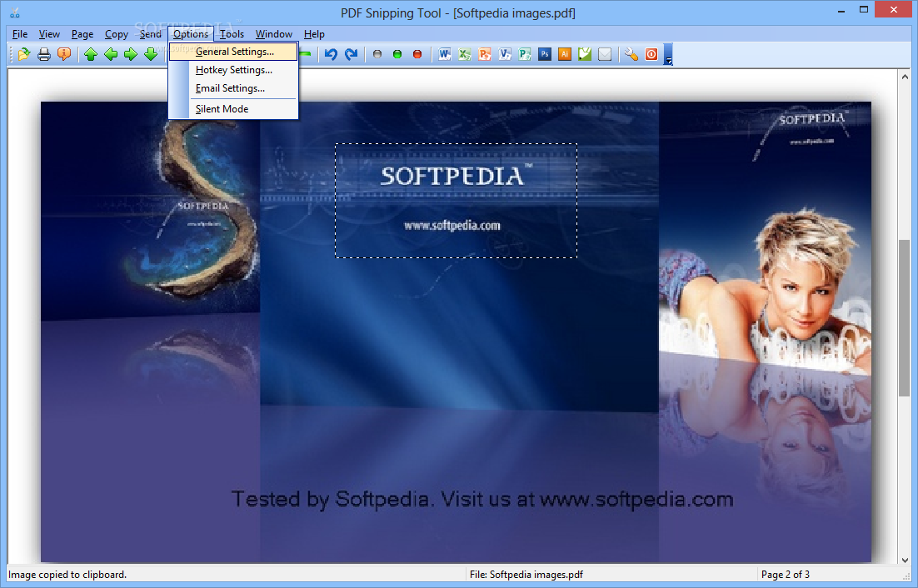Send snip to PowerPoint icon
918x588 pixels.
[x=484, y=54]
